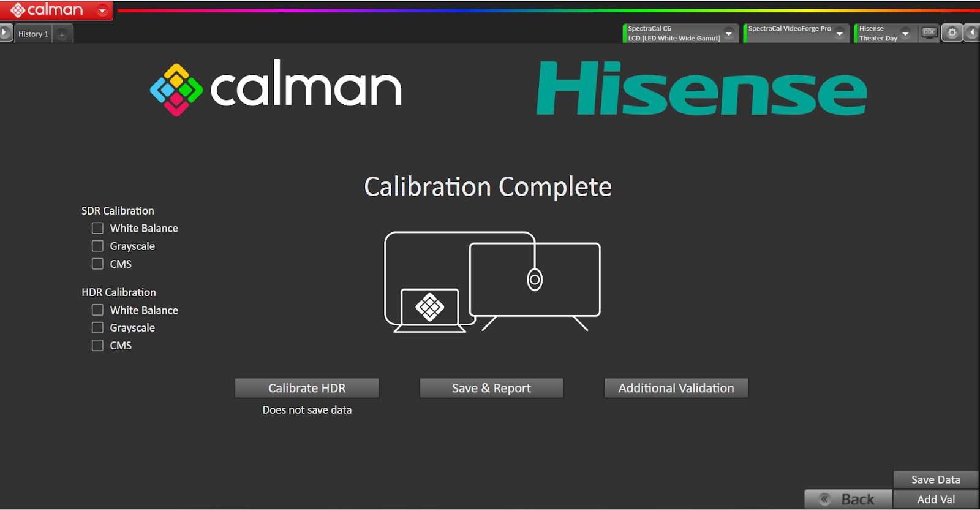
Task: Switch to the History 1 tab
Action: tap(33, 34)
